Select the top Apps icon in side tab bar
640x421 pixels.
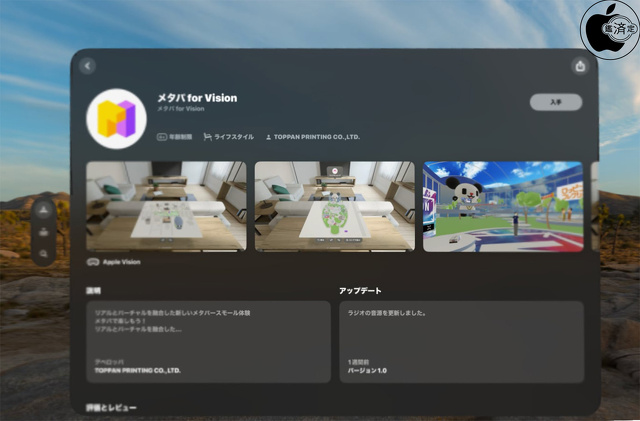[43, 211]
